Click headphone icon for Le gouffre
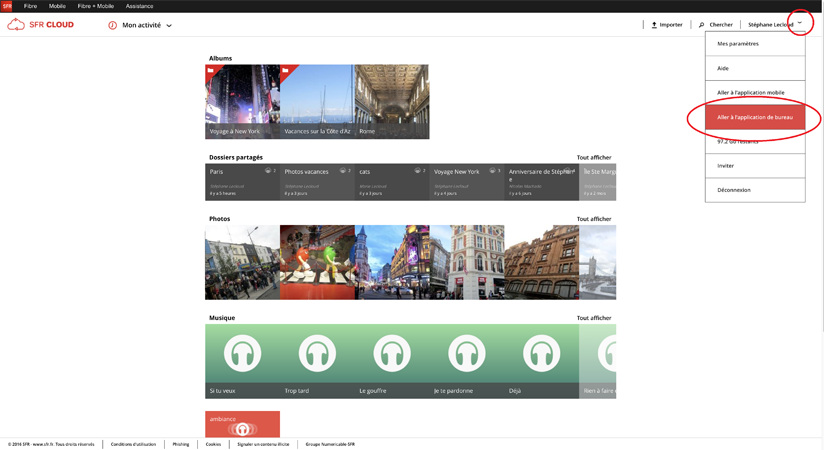This screenshot has width=824, height=450. [392, 354]
